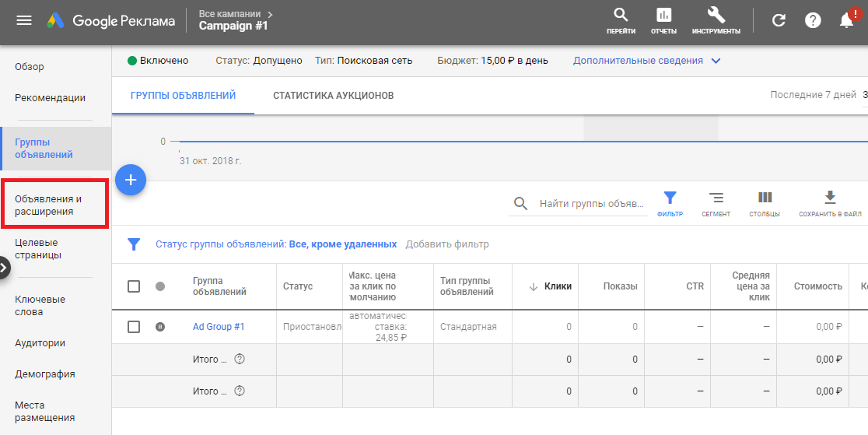Image resolution: width=868 pixels, height=435 pixels.
Task: Click Сохранить в файл download icon
Action: point(830,198)
